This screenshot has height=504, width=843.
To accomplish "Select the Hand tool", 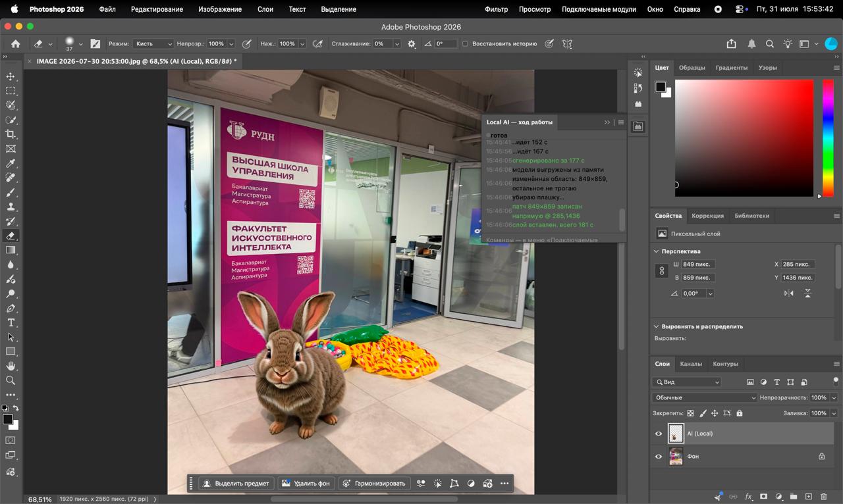I will 11,366.
